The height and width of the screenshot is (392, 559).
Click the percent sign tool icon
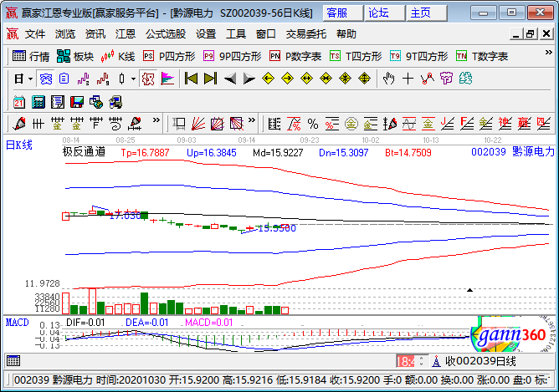313,124
